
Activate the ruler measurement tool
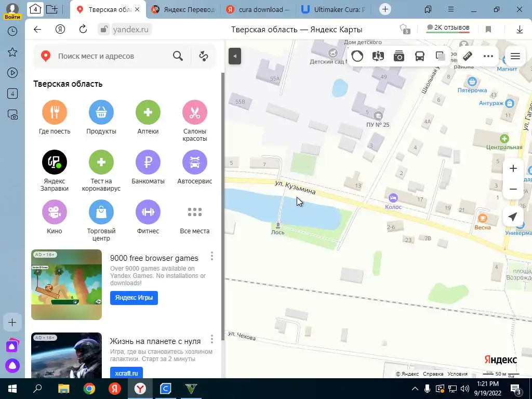click(x=468, y=56)
